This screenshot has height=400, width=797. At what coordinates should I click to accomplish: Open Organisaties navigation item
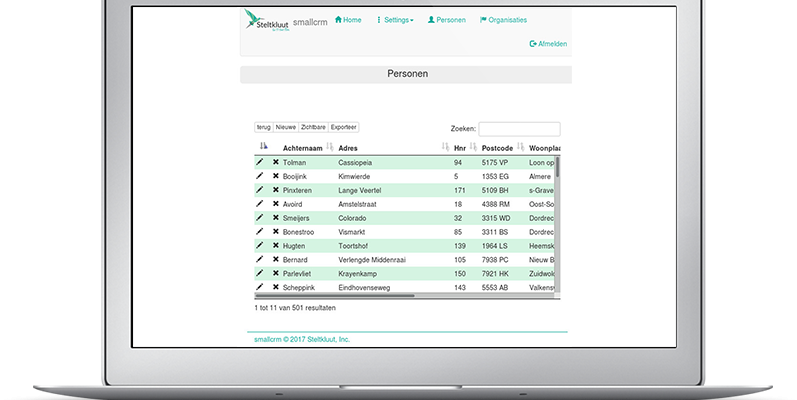point(503,20)
